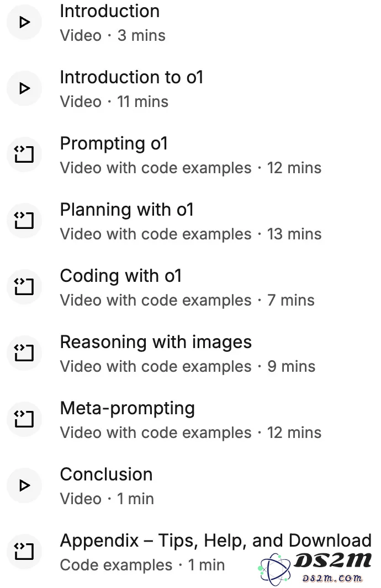Click the ds2m.com watermark text

332,578
